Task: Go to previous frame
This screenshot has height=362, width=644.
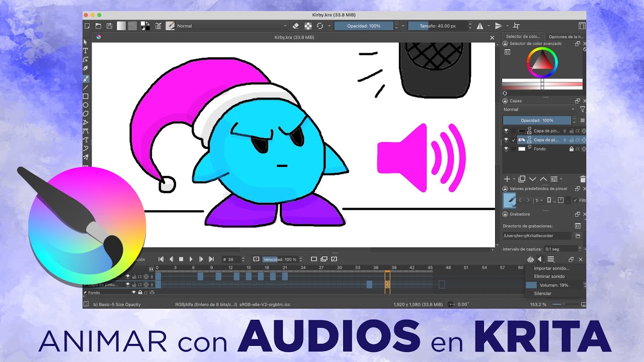Action: (x=171, y=259)
